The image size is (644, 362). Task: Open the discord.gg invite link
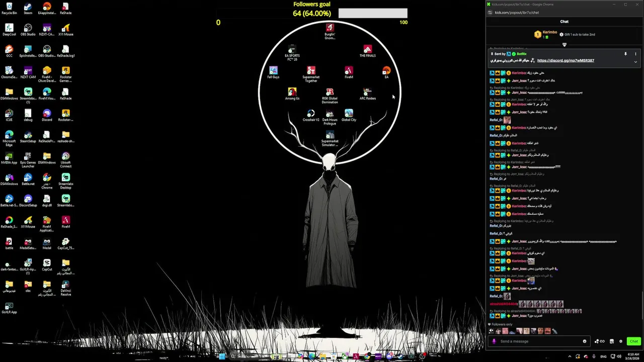[566, 60]
